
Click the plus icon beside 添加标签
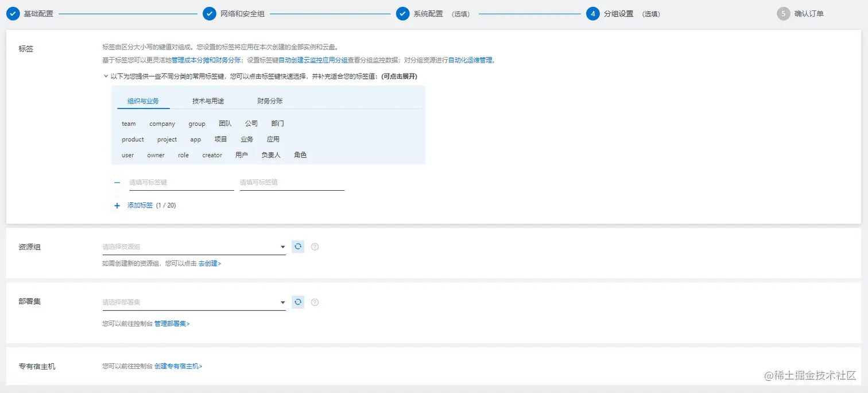[x=117, y=205]
